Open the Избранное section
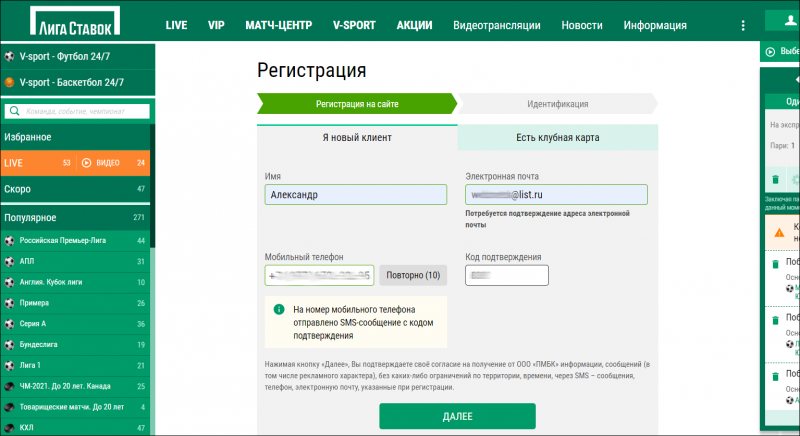 coord(75,137)
